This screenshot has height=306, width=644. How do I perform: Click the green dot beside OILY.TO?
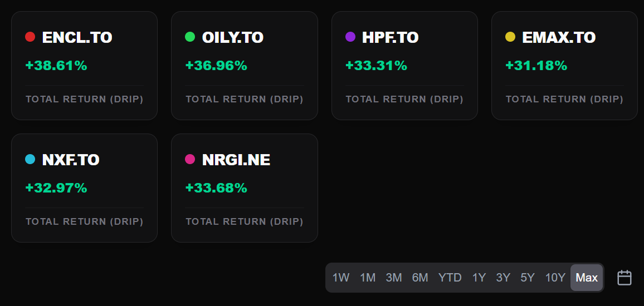point(190,37)
